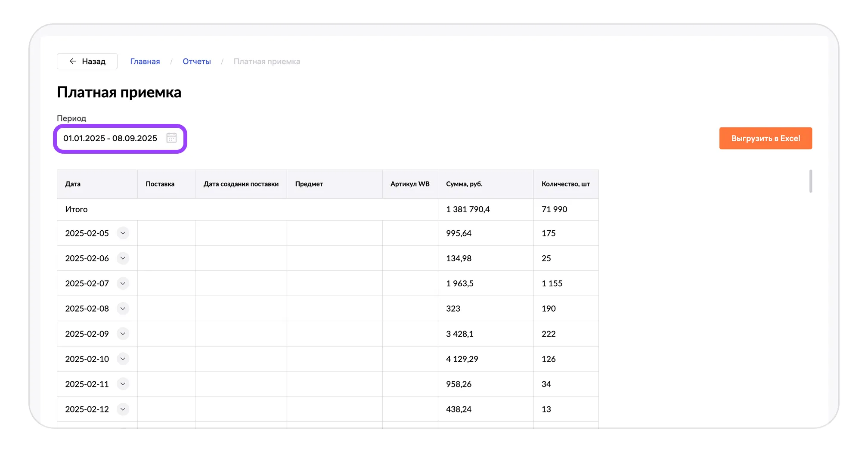Expand the 2025-02-07 row details
Image resolution: width=868 pixels, height=452 pixels.
pyautogui.click(x=123, y=284)
